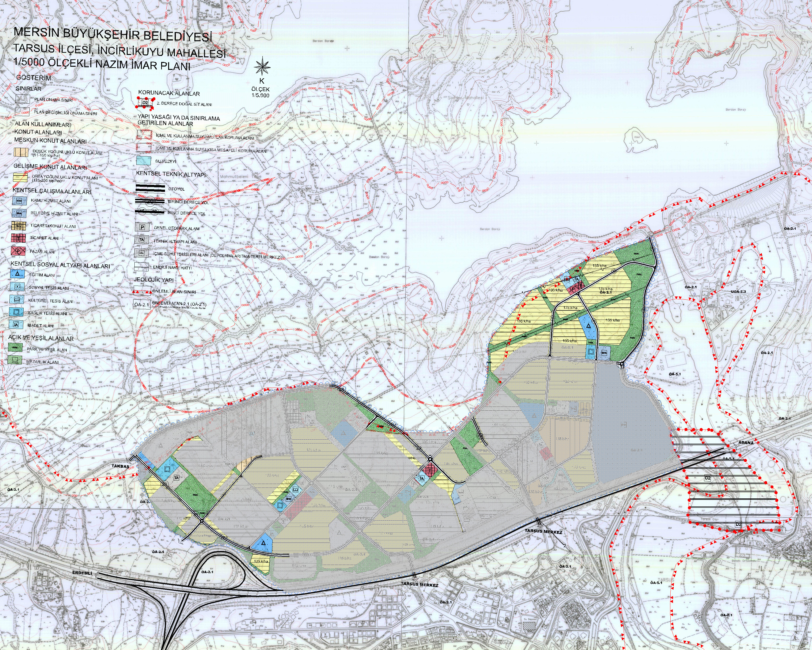Click the İbadet Alanı legend icon
This screenshot has height=650, width=812.
(16, 324)
